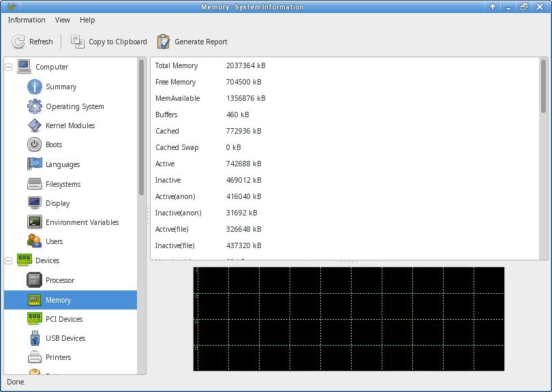Click the Generate Report clipboard icon
Image resolution: width=552 pixels, height=392 pixels.
click(x=164, y=42)
